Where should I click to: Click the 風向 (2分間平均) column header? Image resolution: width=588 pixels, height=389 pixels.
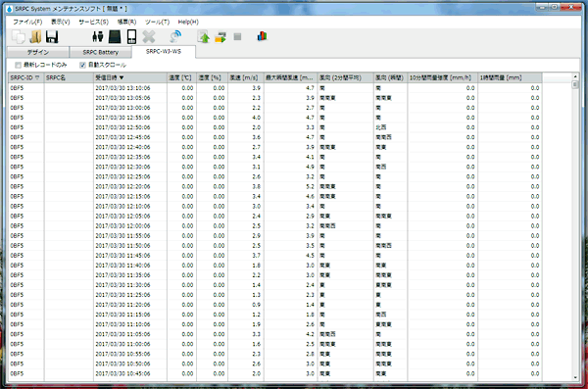(x=345, y=77)
